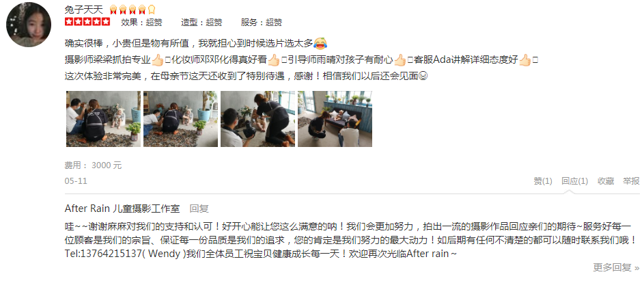
Task: Click thumbs-up emoji after 态度好
Action: click(x=525, y=60)
